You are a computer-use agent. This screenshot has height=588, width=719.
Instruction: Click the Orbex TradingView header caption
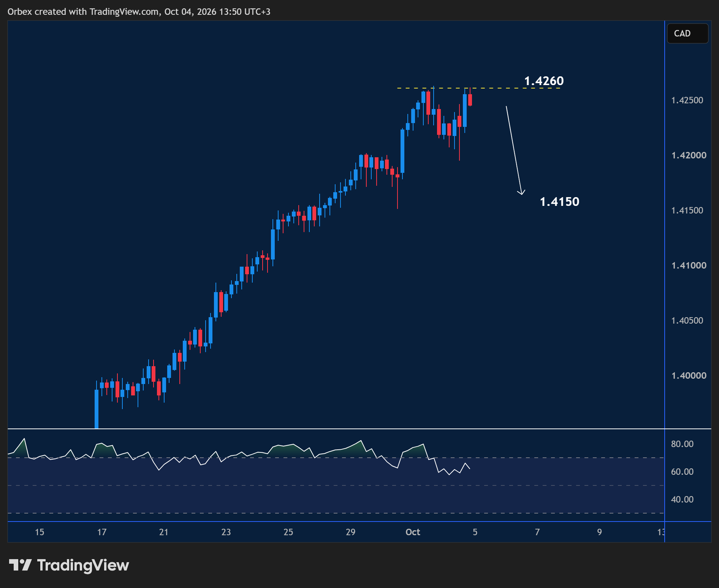pyautogui.click(x=139, y=12)
